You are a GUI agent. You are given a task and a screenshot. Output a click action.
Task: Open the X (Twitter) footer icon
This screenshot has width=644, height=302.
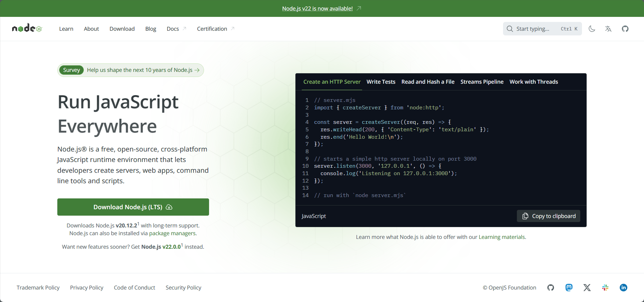click(x=587, y=287)
